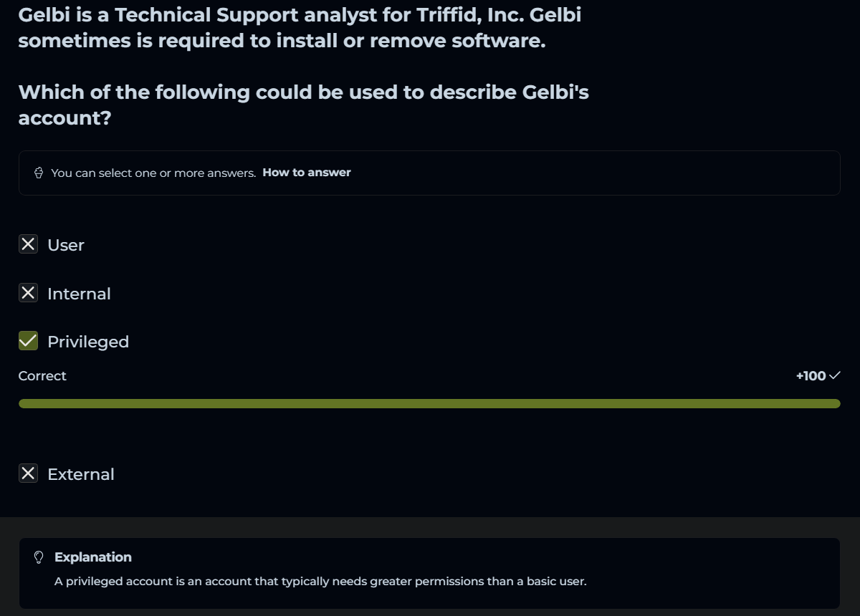This screenshot has width=860, height=616.
Task: Select the "Internal" answer label text
Action: (79, 294)
